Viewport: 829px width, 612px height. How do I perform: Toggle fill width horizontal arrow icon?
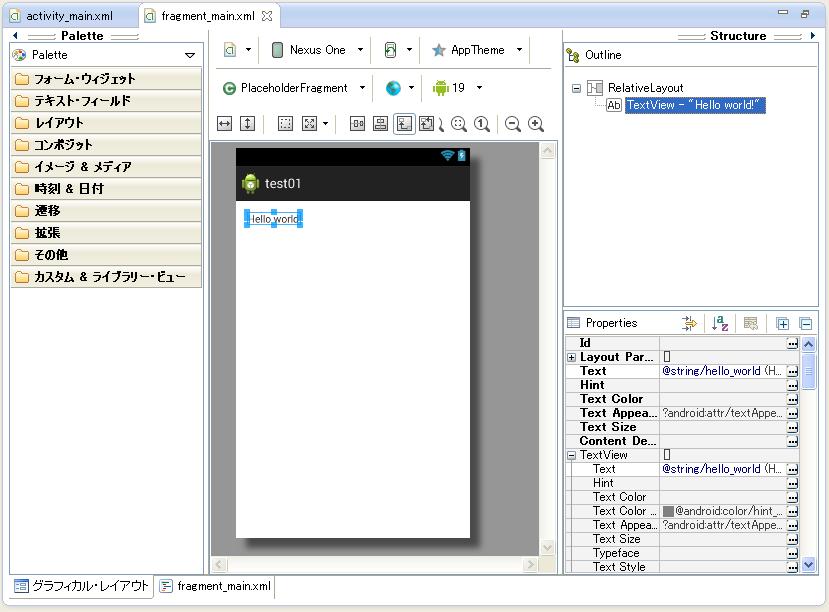pos(225,124)
